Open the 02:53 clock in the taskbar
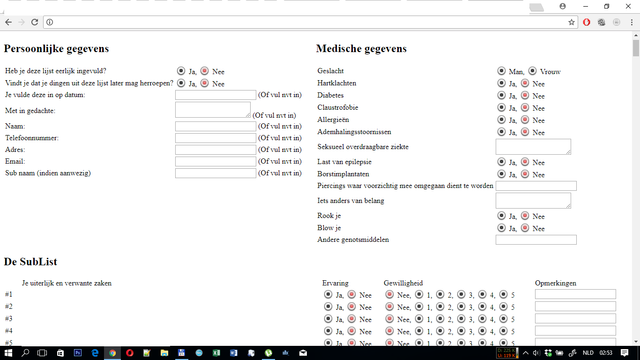 pos(606,353)
